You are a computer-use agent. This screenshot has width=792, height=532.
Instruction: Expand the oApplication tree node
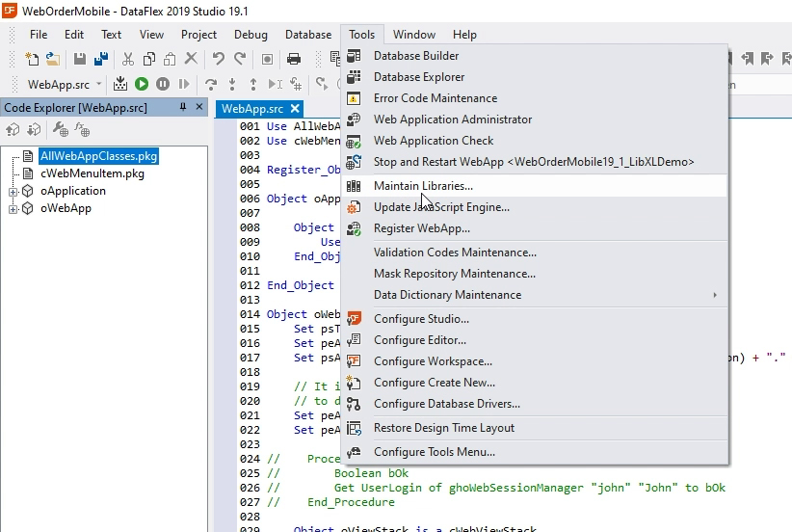pyautogui.click(x=13, y=192)
